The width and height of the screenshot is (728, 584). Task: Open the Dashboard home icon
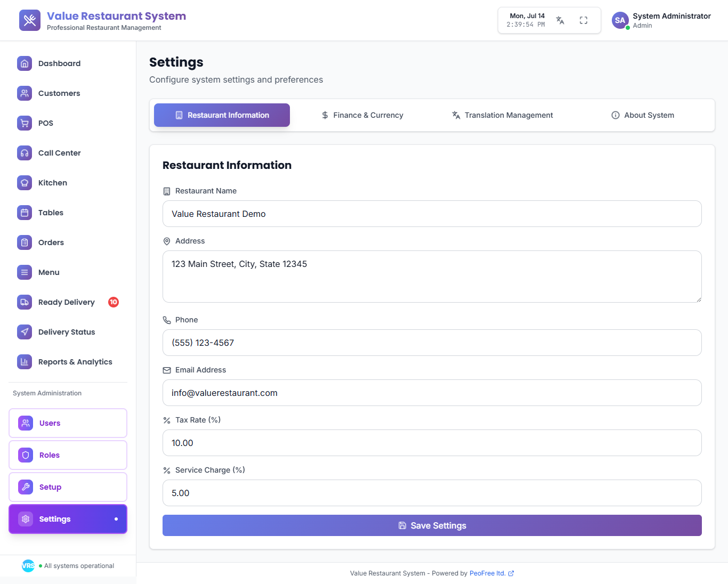pos(25,63)
